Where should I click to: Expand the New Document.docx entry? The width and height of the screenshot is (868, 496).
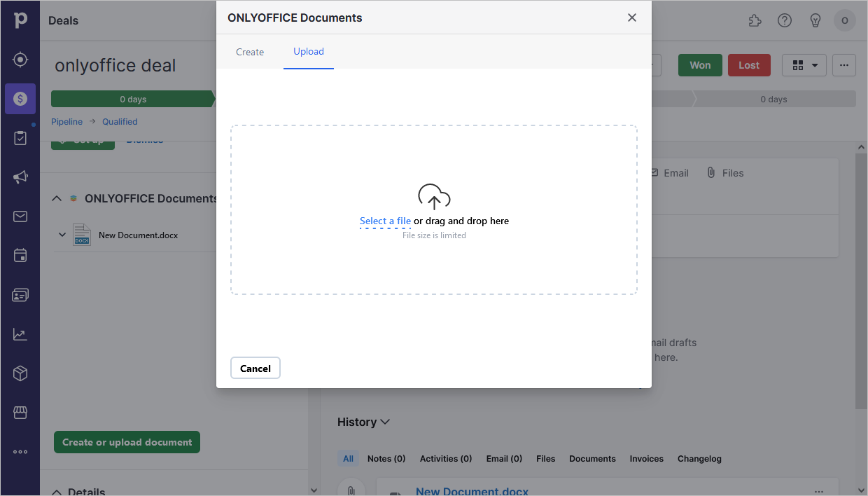coord(62,235)
